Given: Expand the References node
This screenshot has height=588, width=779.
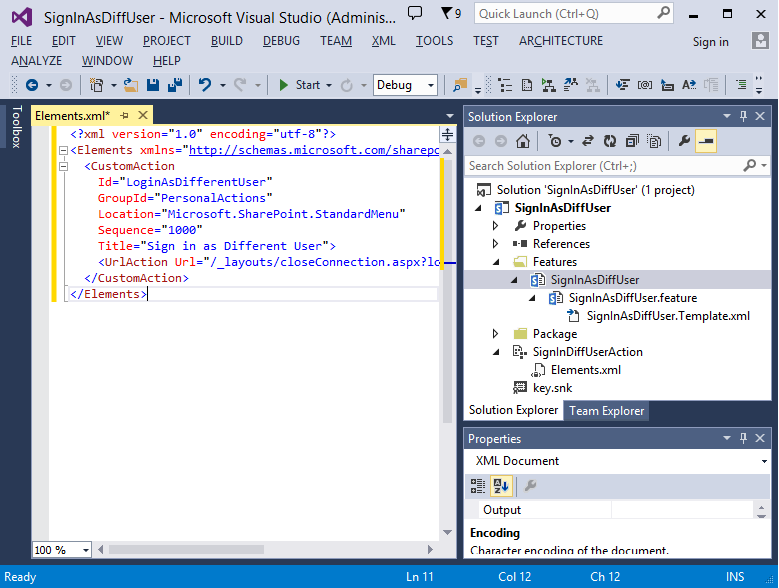Looking at the screenshot, I should point(495,244).
